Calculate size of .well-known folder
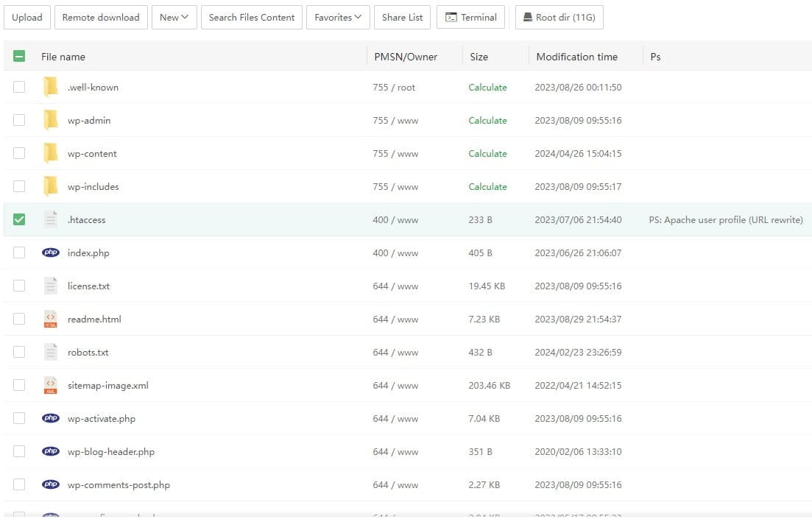812x519 pixels. pyautogui.click(x=488, y=87)
